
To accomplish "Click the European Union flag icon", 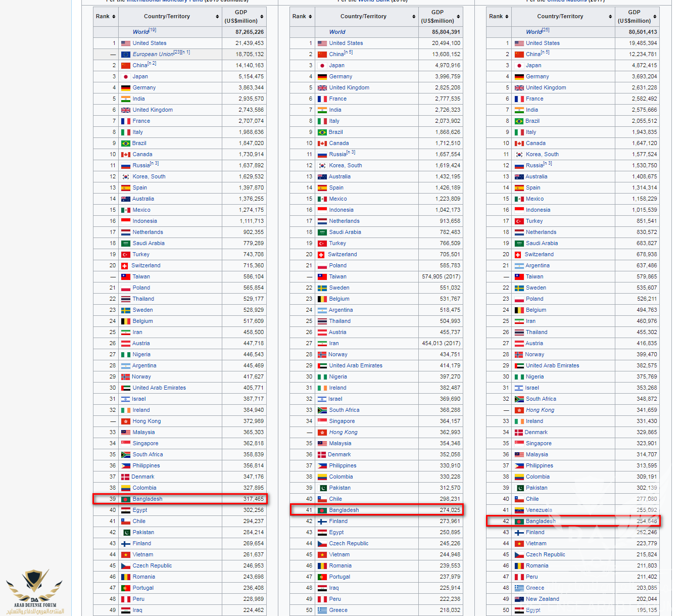I will (126, 55).
